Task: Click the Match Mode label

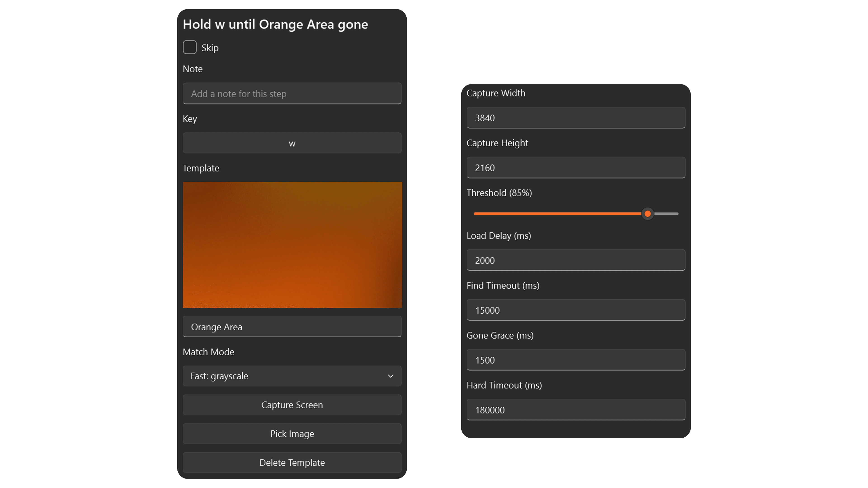Action: [208, 352]
